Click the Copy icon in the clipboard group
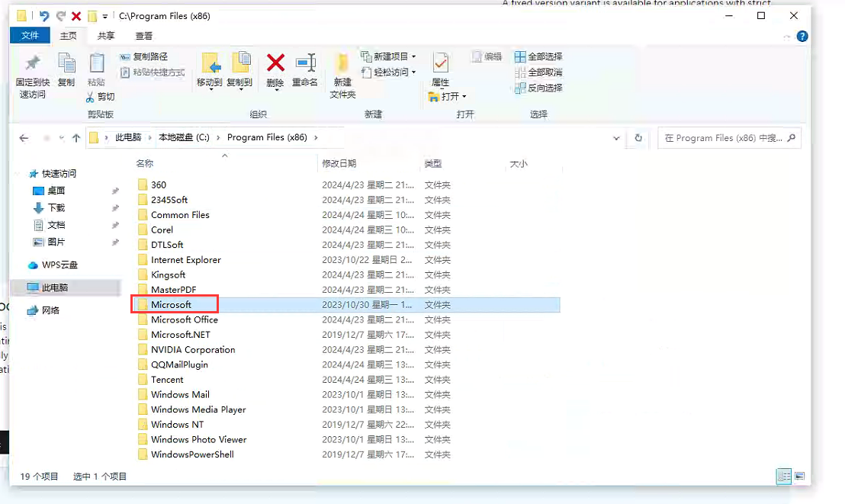 [66, 63]
